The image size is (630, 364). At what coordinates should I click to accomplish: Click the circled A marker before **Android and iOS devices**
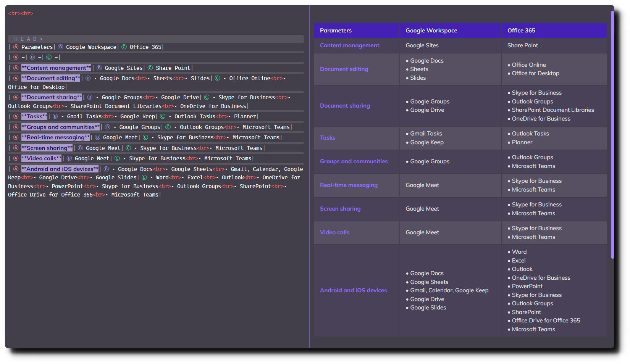16,169
